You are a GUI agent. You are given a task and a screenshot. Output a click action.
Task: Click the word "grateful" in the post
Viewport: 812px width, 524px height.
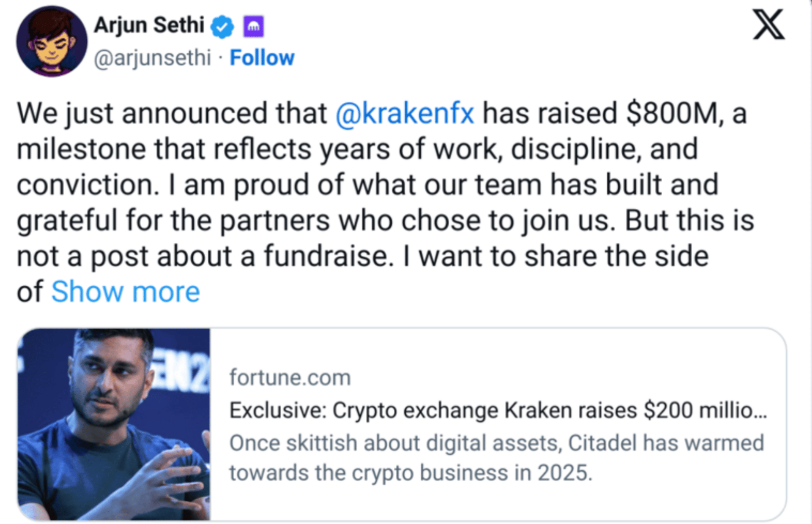67,221
